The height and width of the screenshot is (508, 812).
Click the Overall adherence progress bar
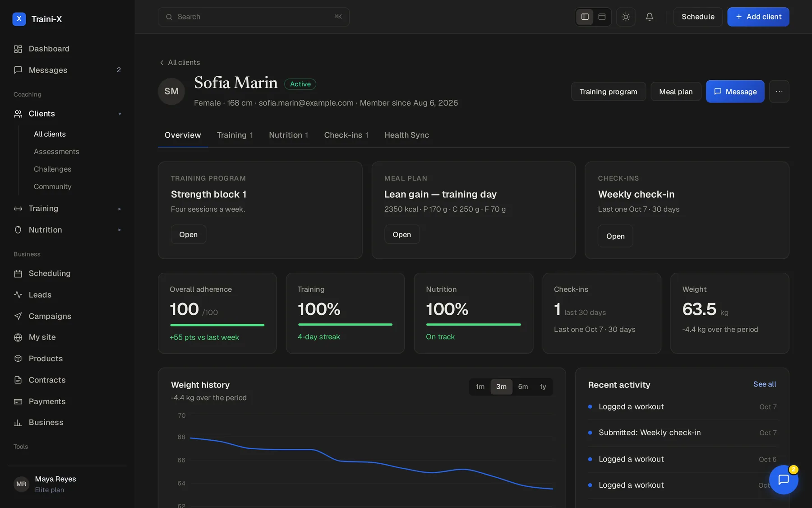coord(217,325)
